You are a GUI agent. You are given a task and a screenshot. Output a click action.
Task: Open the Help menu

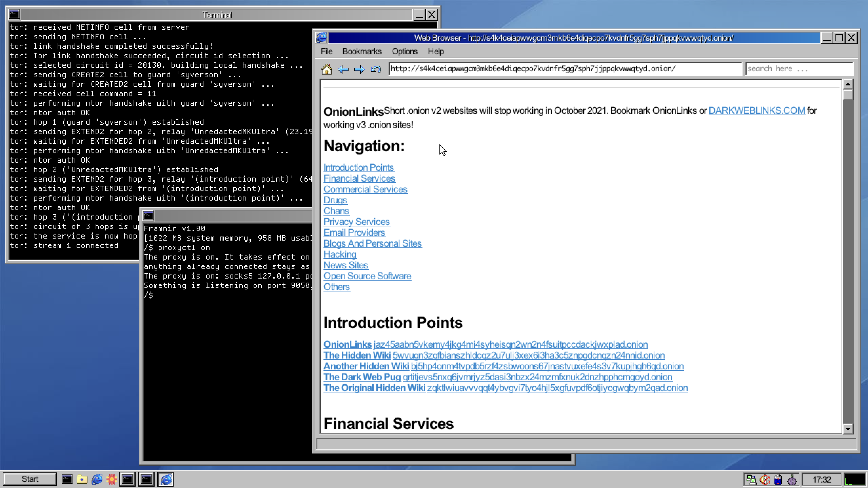point(436,52)
